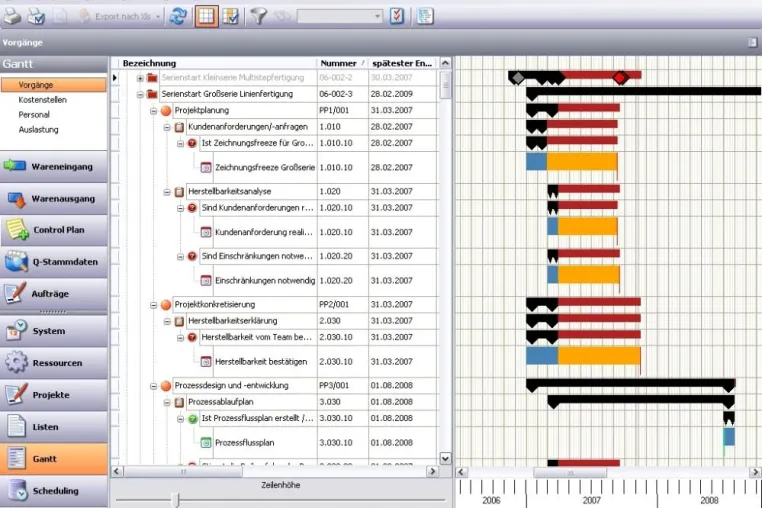The image size is (762, 508).
Task: Click the printer icon in the toolbar
Action: [x=12, y=16]
